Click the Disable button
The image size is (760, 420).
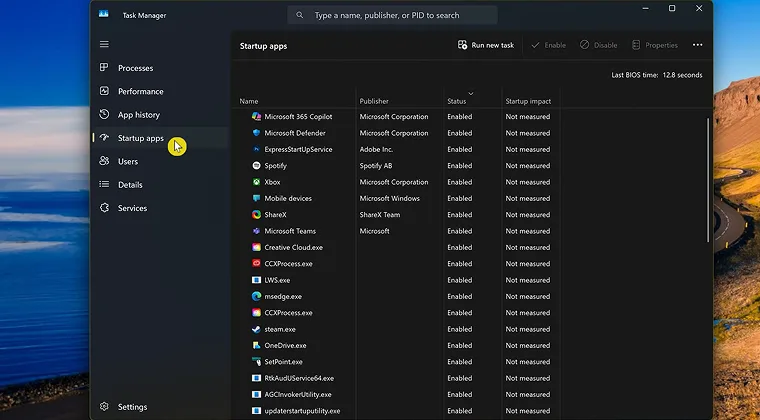599,45
